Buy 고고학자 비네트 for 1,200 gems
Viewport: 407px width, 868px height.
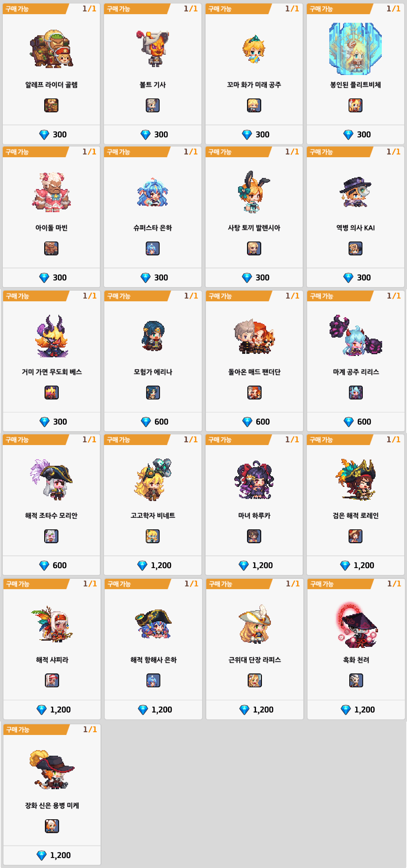(x=153, y=565)
